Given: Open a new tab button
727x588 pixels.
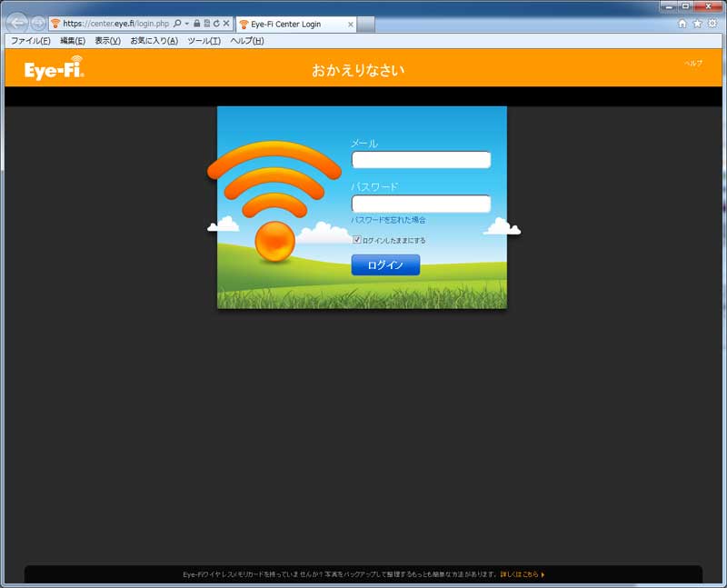Looking at the screenshot, I should 366,25.
